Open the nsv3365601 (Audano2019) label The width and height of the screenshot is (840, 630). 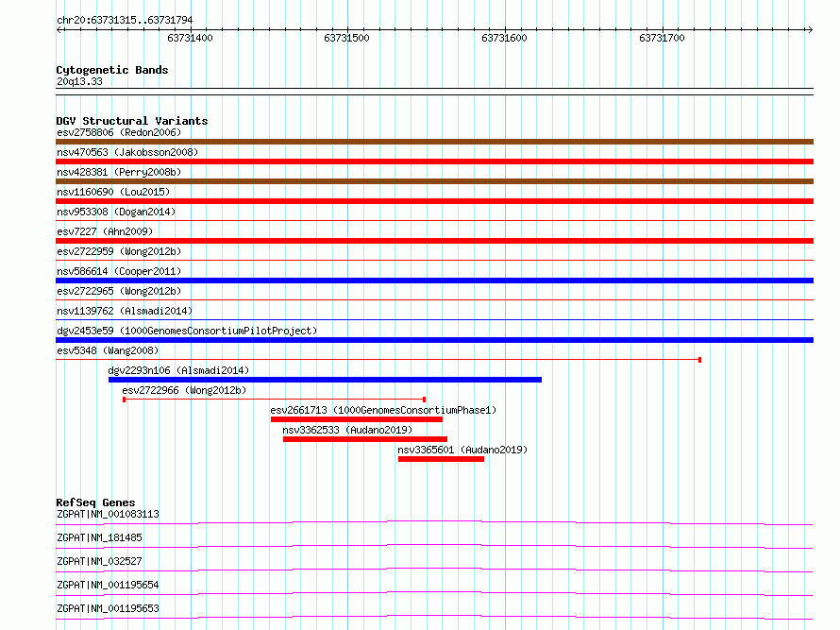[x=462, y=450]
